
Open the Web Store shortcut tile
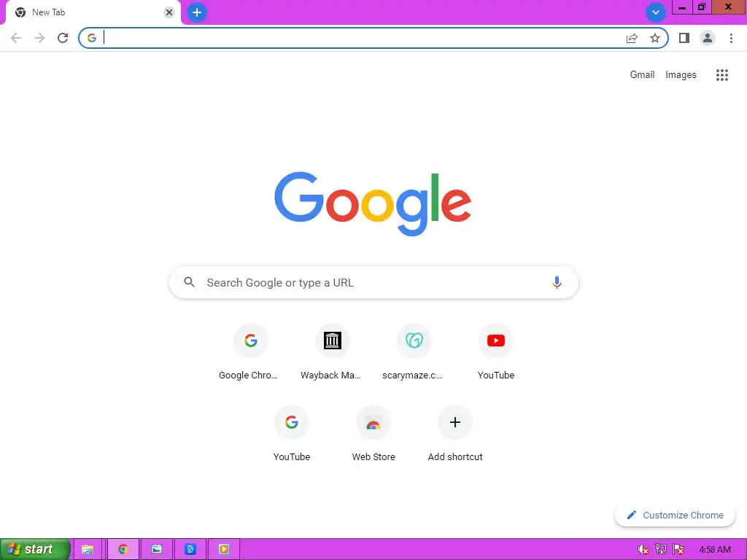tap(373, 434)
